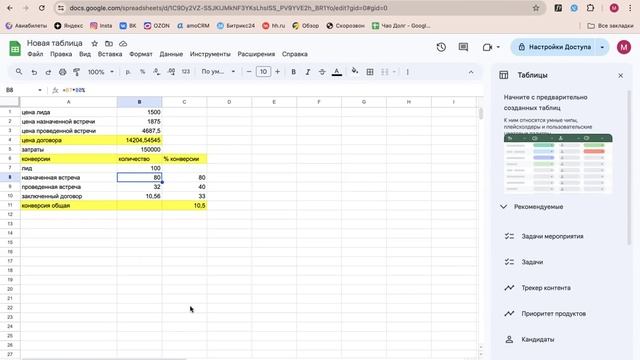The height and width of the screenshot is (360, 640).
Task: Collapse the toolbar with the up chevron
Action: [471, 72]
